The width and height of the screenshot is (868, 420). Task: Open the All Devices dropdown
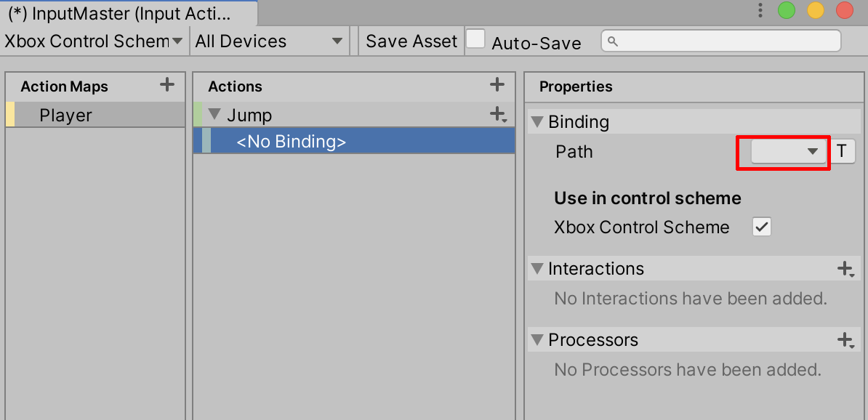(x=268, y=41)
